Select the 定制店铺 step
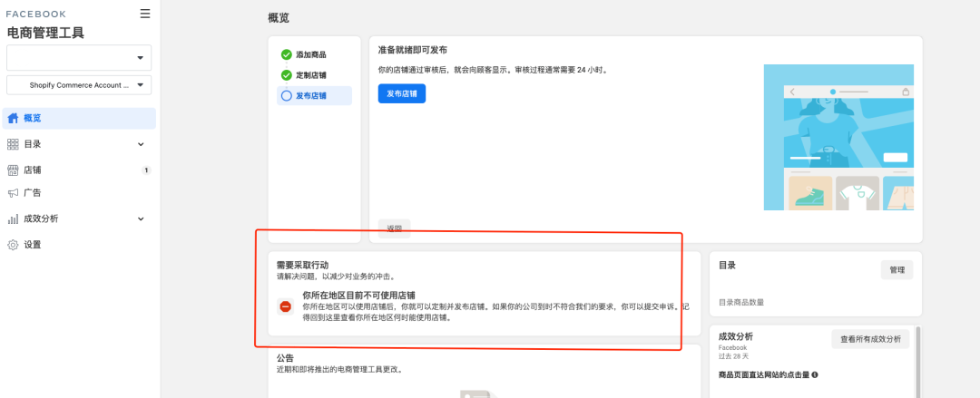Viewport: 980px width, 398px height. (x=311, y=75)
